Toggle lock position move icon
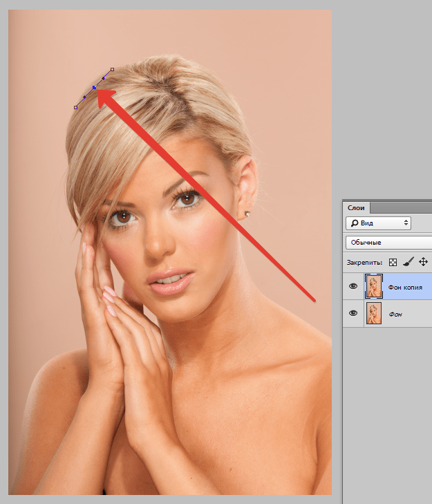Image resolution: width=432 pixels, height=504 pixels. point(423,262)
